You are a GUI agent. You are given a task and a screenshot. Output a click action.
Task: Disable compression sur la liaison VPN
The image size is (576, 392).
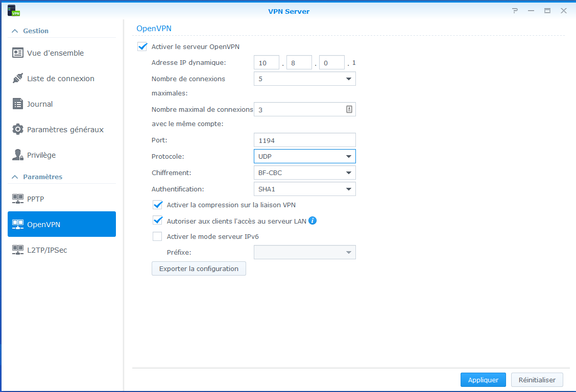tap(158, 205)
